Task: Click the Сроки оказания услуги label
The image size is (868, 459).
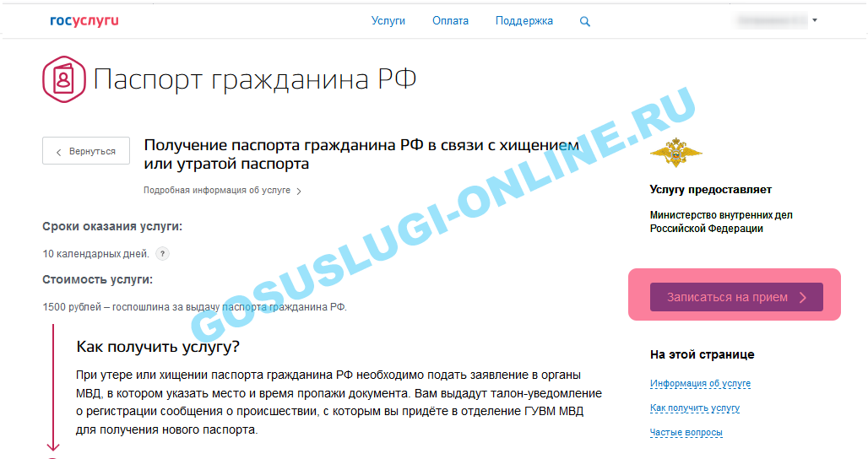Action: [112, 227]
